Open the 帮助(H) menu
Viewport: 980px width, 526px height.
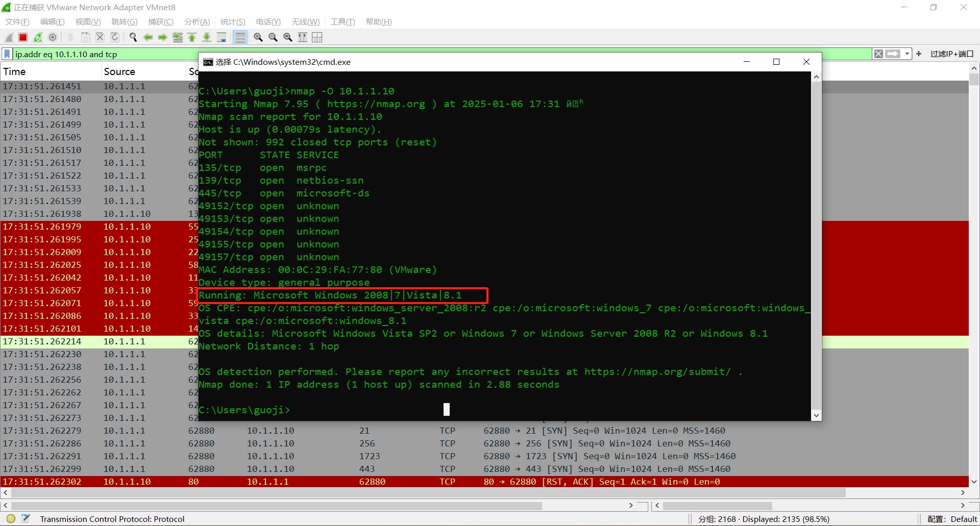tap(379, 22)
